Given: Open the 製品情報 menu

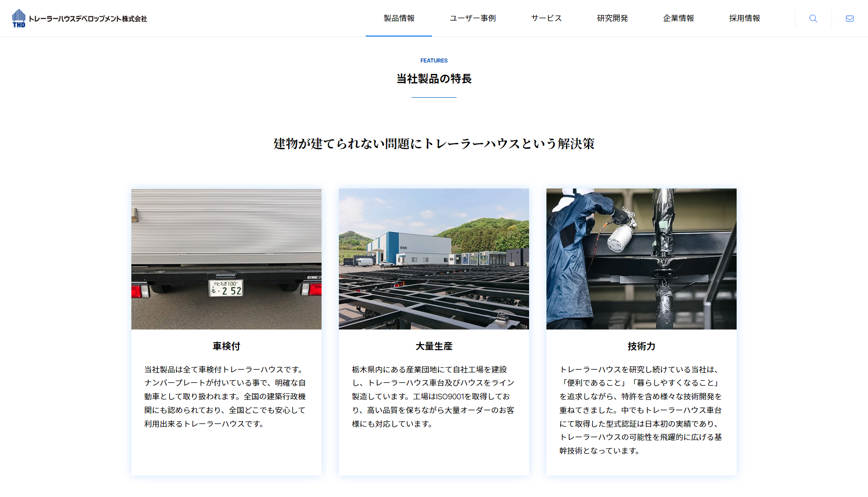Looking at the screenshot, I should pyautogui.click(x=399, y=18).
